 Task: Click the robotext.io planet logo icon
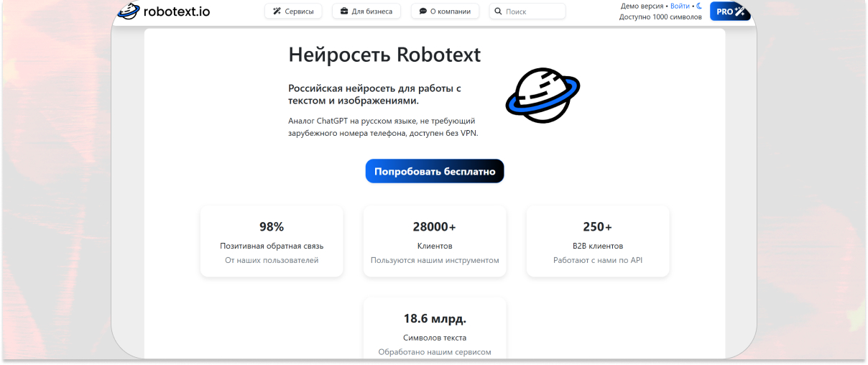tap(128, 11)
